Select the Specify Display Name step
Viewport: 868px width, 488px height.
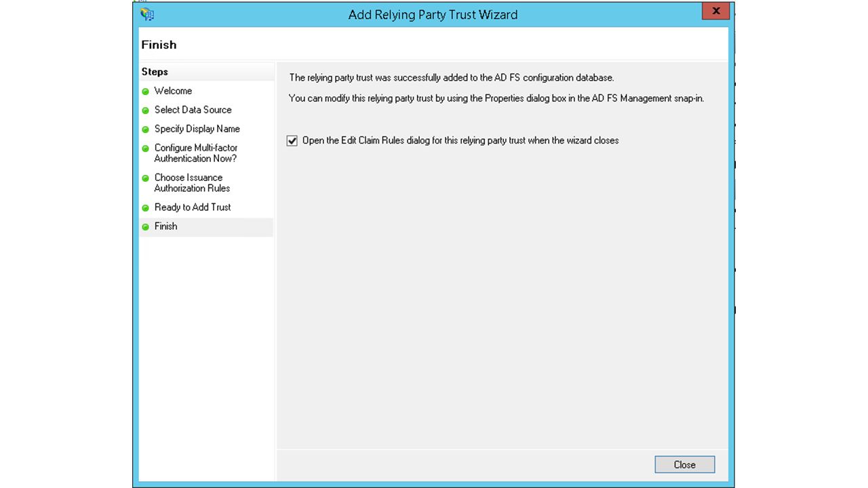click(197, 129)
